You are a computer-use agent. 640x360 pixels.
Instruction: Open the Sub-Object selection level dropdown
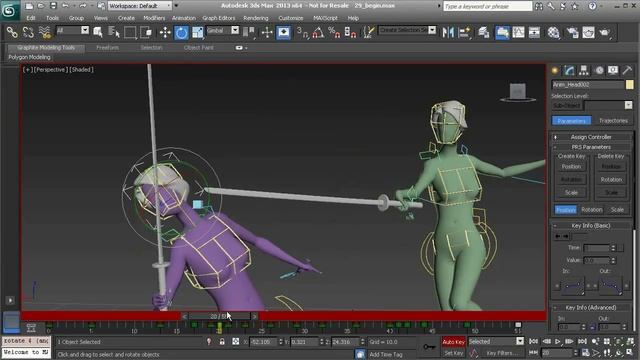[628, 105]
